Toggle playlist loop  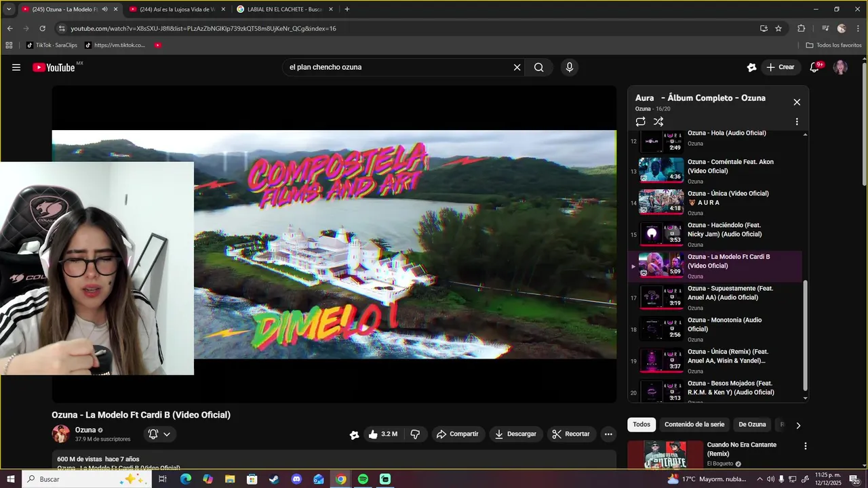click(640, 121)
